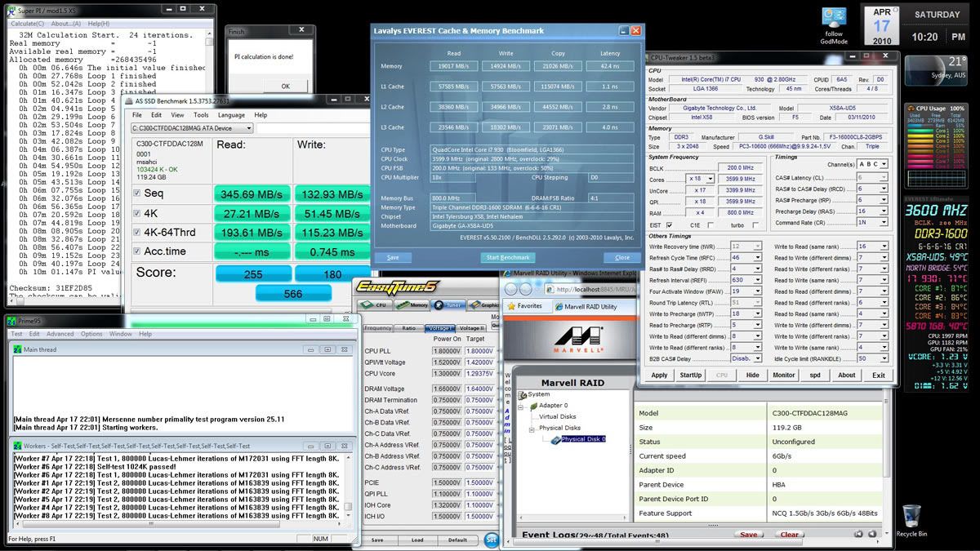The image size is (980, 551).
Task: Click Start Benchmark in EVEREST
Action: 508,257
